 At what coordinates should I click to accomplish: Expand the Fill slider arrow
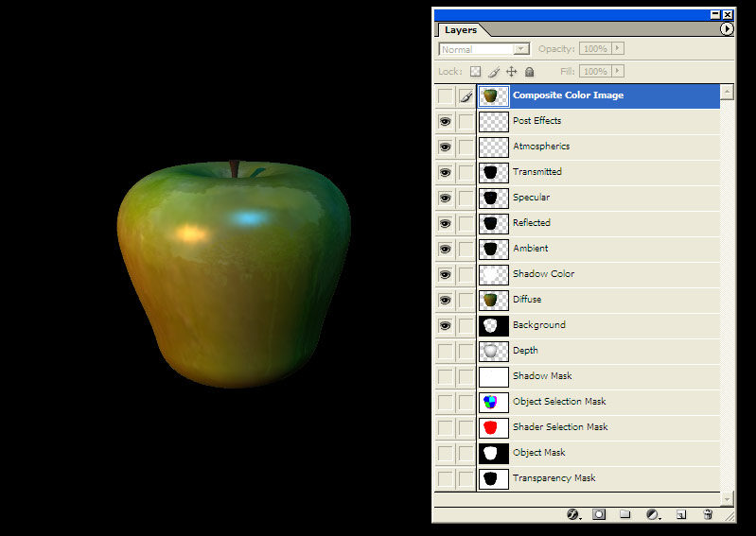pos(618,71)
